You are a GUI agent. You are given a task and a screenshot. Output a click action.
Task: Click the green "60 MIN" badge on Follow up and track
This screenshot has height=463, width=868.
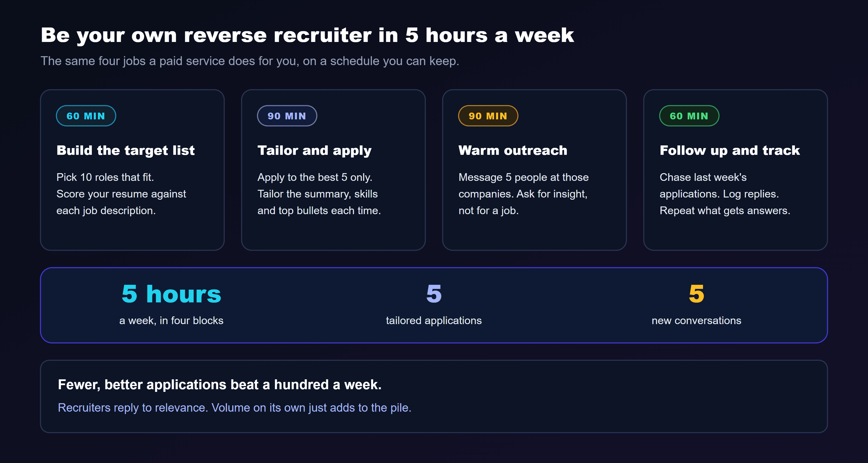point(689,116)
